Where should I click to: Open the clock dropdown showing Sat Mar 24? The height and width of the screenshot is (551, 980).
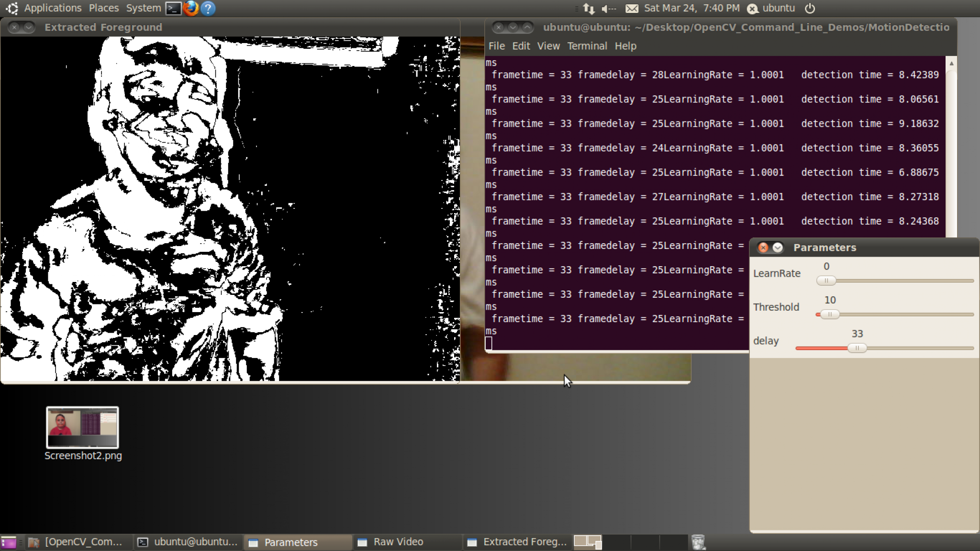[x=692, y=8]
